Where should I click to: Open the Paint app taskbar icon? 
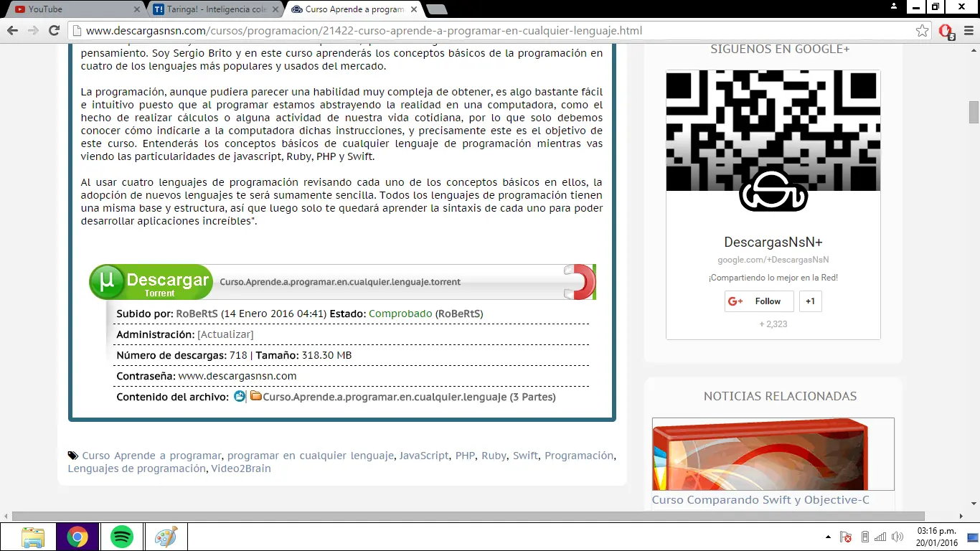(x=166, y=537)
